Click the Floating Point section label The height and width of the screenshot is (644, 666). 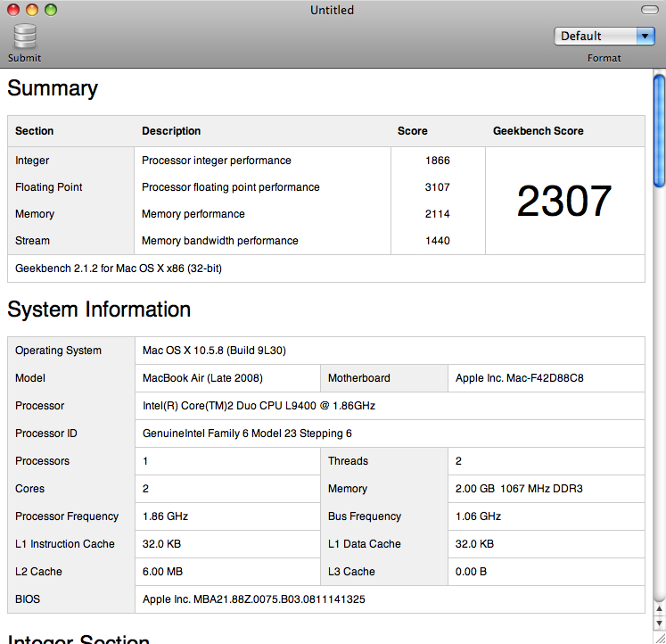[x=49, y=187]
